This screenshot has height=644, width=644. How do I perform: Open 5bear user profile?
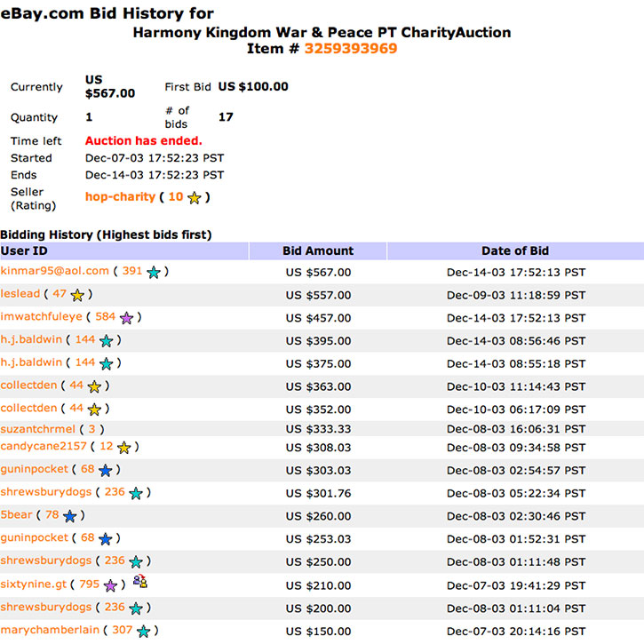[x=16, y=514]
